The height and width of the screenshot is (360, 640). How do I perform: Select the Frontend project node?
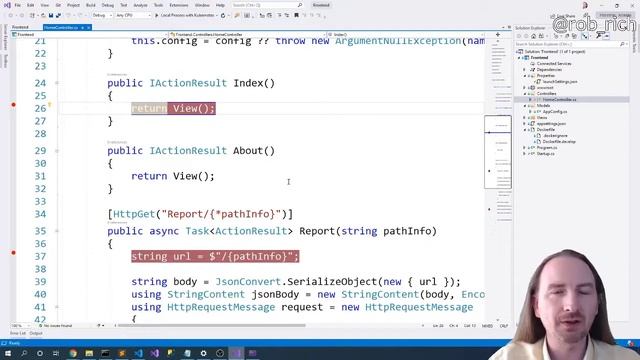(539, 58)
